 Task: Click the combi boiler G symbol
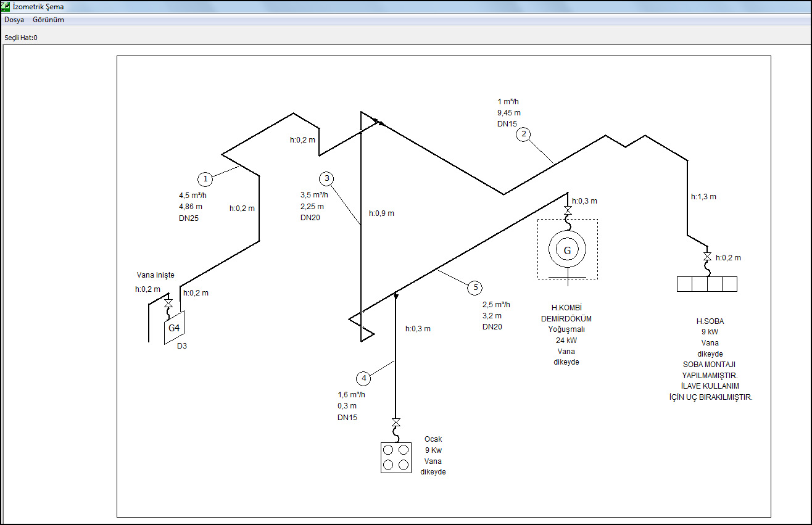[568, 250]
